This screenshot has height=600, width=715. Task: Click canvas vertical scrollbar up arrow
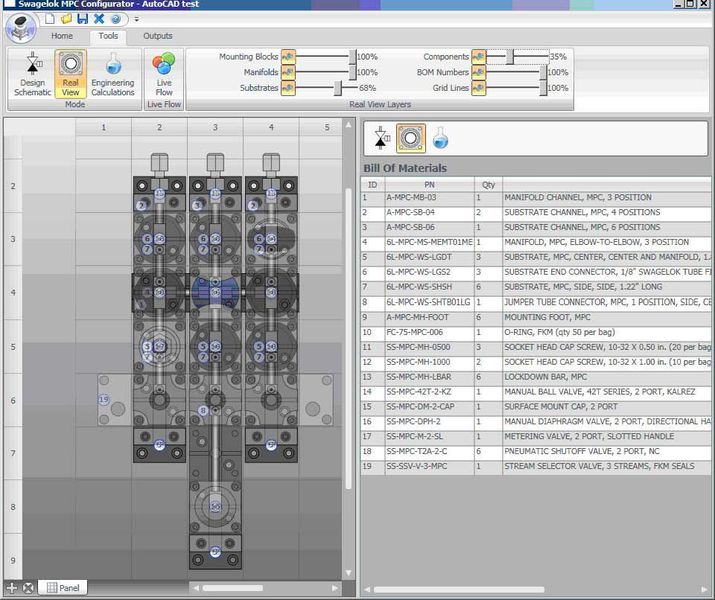pos(349,124)
